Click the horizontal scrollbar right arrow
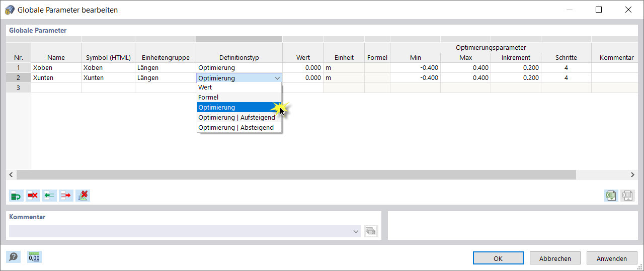Viewport: 644px width, 271px height. (x=632, y=174)
